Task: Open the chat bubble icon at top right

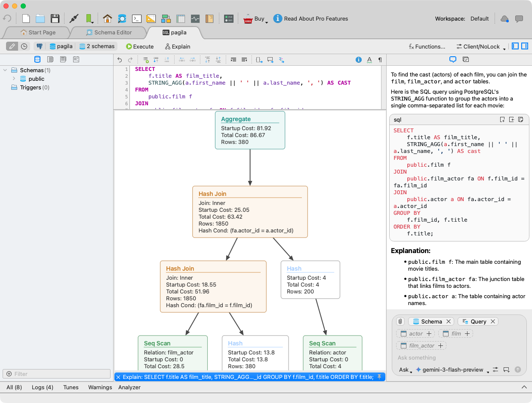Action: (519, 19)
